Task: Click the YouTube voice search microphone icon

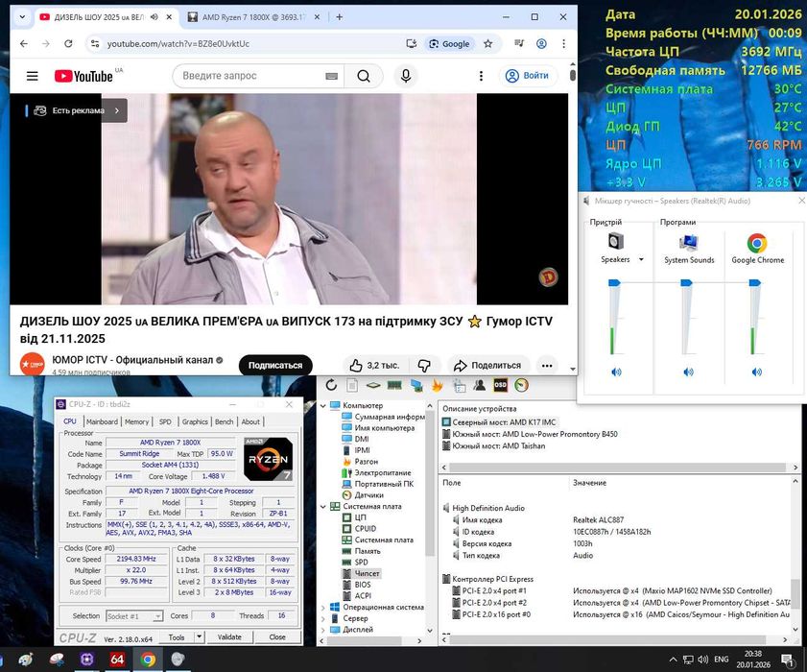Action: click(406, 76)
